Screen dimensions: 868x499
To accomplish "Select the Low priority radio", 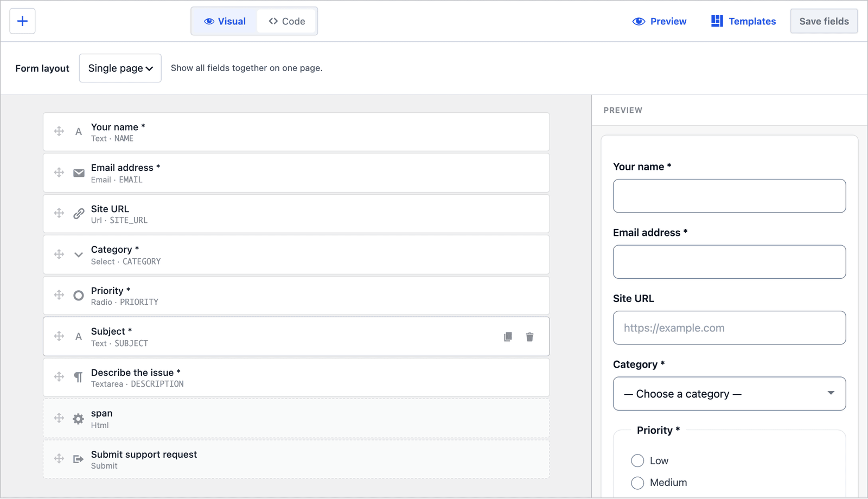I will (637, 460).
